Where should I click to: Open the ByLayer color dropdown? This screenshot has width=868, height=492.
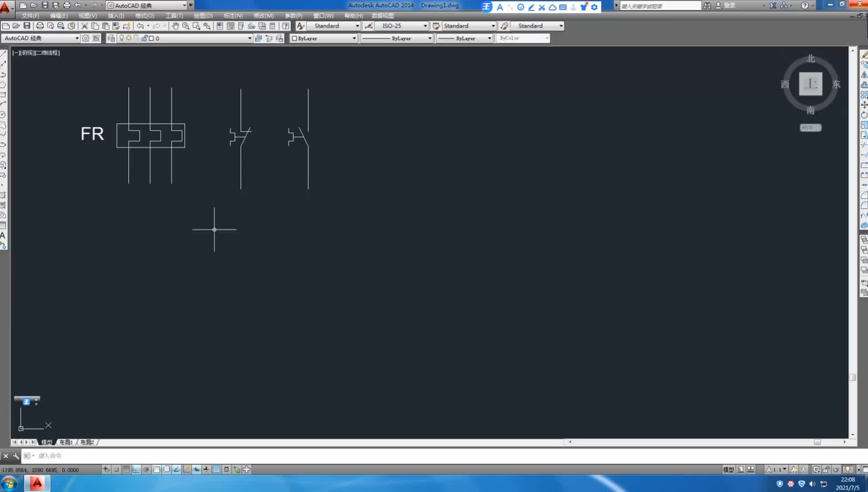(x=354, y=38)
